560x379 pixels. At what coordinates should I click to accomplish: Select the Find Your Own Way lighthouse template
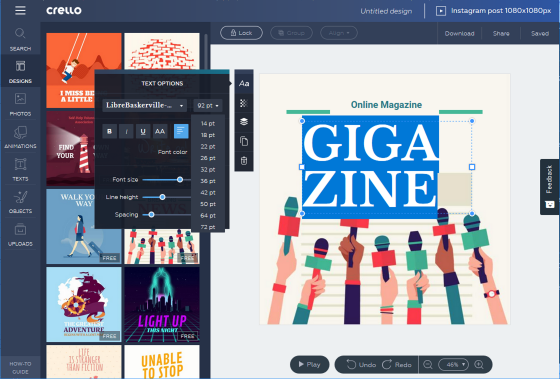pos(70,149)
